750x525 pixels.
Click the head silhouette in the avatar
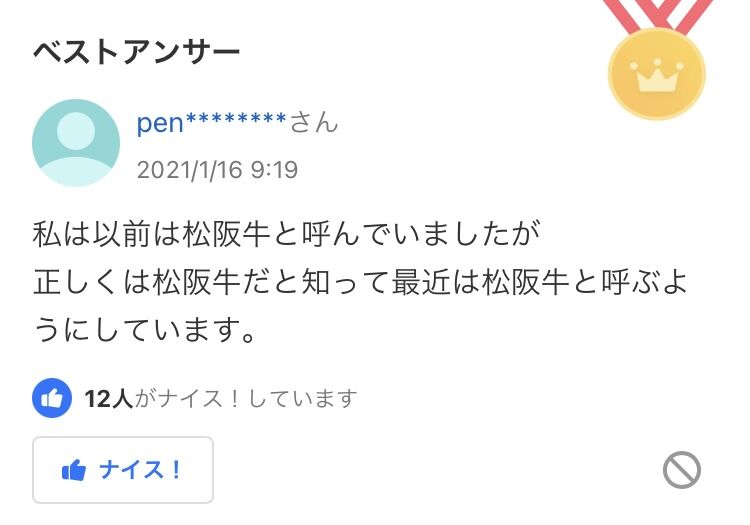click(77, 130)
